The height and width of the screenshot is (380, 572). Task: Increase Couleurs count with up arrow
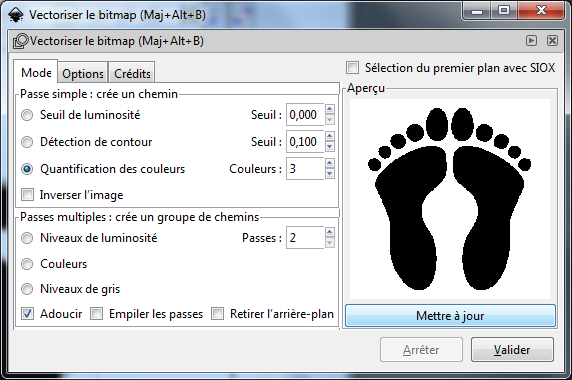pos(330,163)
